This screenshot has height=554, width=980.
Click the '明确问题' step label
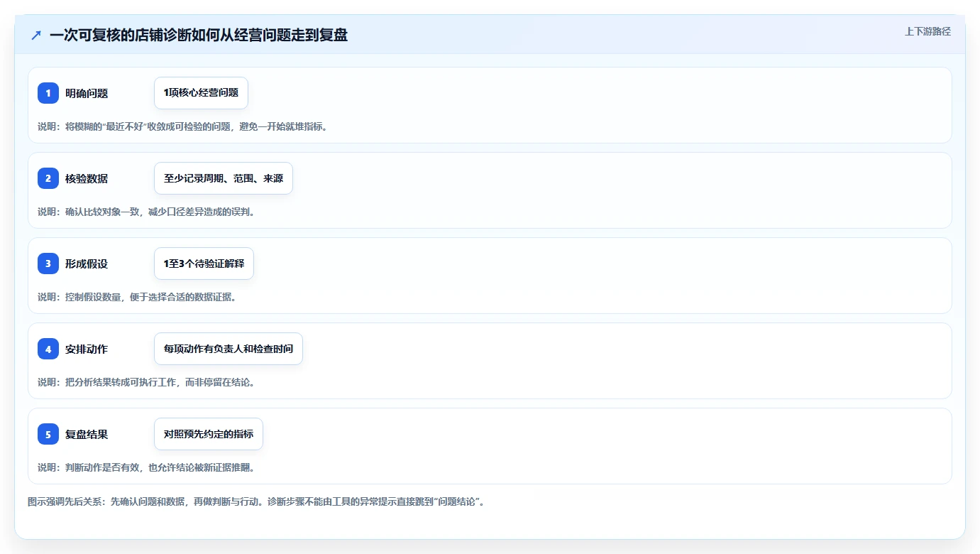[x=87, y=93]
